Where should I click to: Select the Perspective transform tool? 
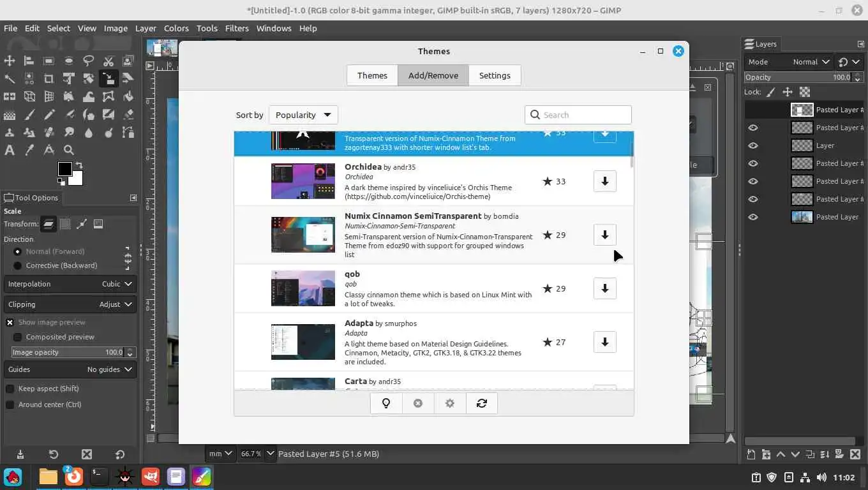(49, 96)
